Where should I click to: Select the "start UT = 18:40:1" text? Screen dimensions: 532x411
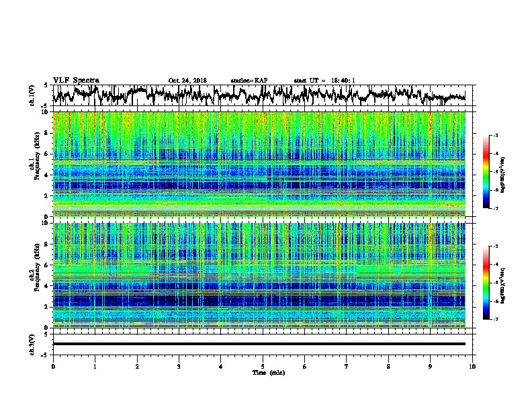tap(324, 81)
